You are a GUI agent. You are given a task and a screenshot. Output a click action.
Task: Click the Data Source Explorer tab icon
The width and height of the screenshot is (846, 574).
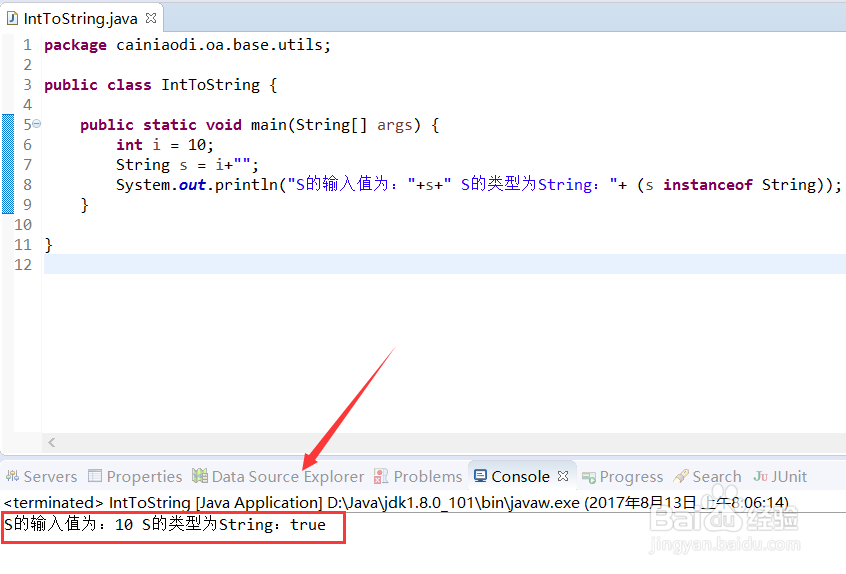point(200,475)
